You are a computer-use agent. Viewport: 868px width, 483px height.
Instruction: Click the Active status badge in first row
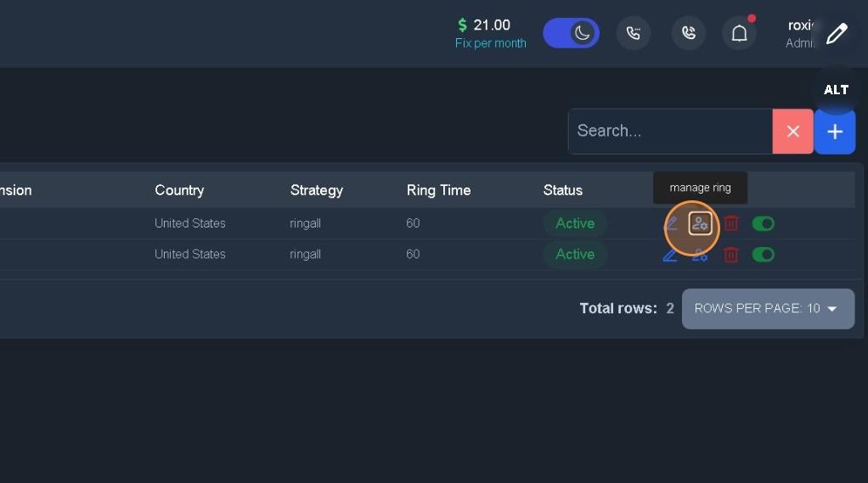575,224
